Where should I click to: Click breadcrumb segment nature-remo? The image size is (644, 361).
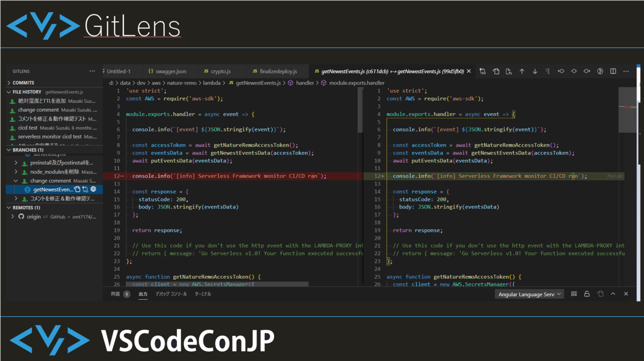(182, 83)
